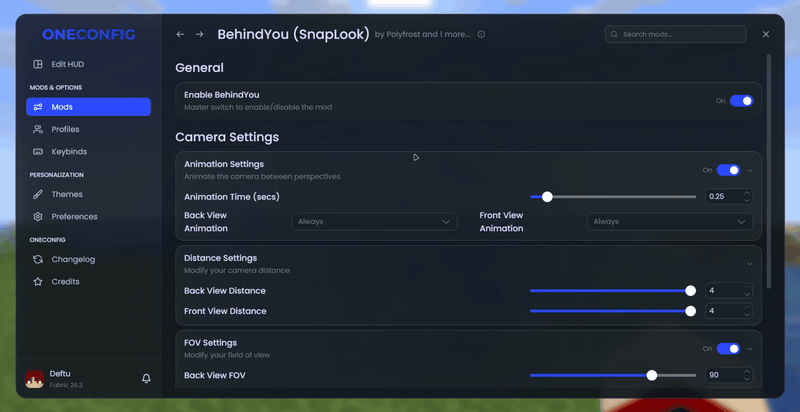Collapse the Distance Settings section chevron
This screenshot has width=800, height=412.
tap(749, 264)
